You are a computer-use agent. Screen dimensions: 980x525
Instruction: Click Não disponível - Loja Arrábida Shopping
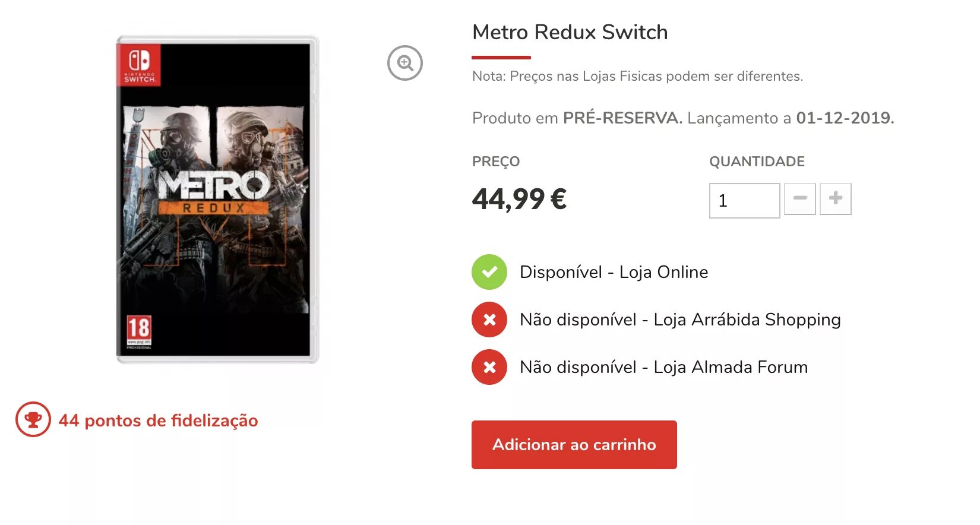click(680, 320)
